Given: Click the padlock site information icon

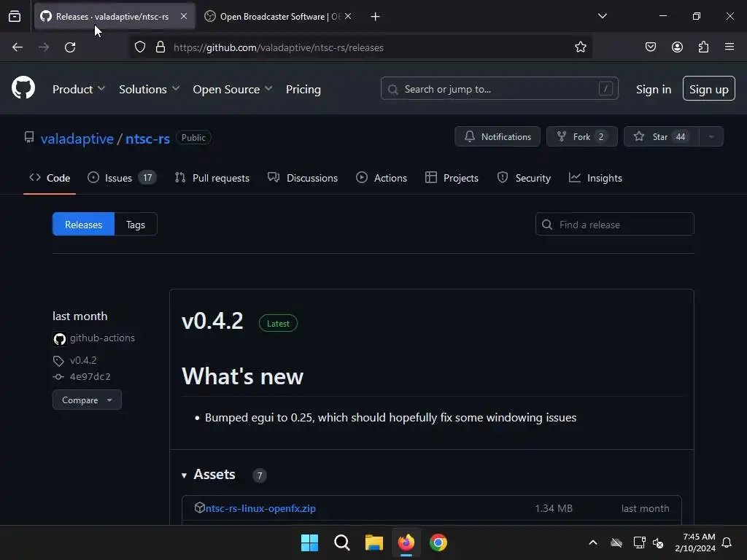Looking at the screenshot, I should coord(160,47).
